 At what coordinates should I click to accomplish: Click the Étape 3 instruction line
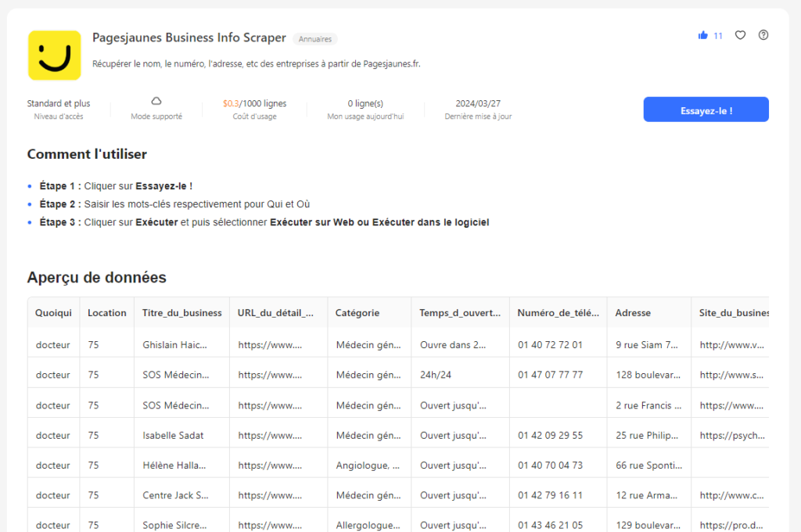pos(264,222)
